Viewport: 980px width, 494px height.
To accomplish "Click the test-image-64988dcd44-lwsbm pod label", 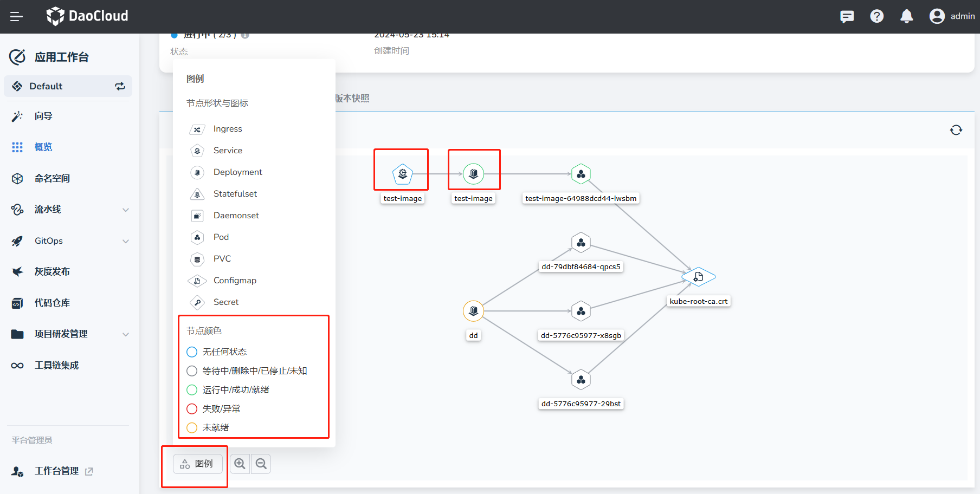I will [x=581, y=198].
